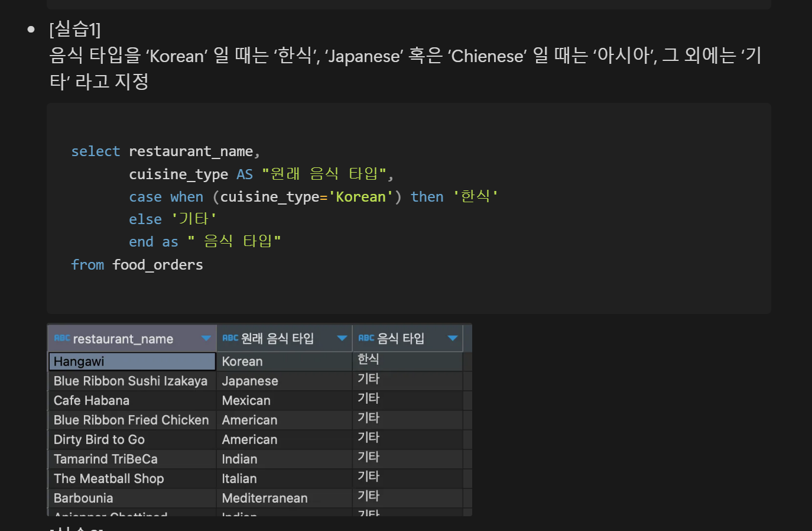
Task: Click the Japanese cuisine cell
Action: [x=284, y=381]
